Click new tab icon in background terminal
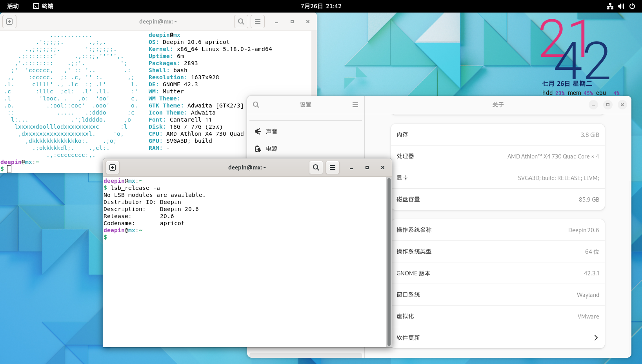This screenshot has height=364, width=642. [x=9, y=22]
